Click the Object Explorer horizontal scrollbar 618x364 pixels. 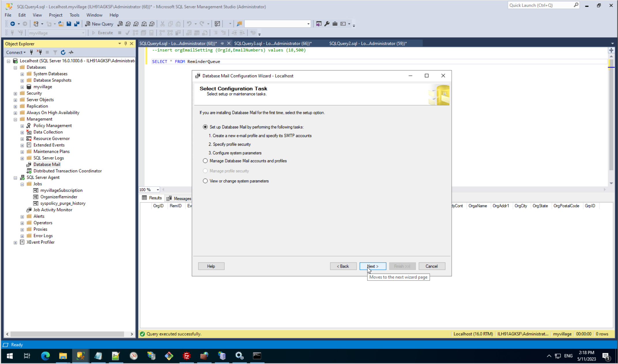click(67, 334)
